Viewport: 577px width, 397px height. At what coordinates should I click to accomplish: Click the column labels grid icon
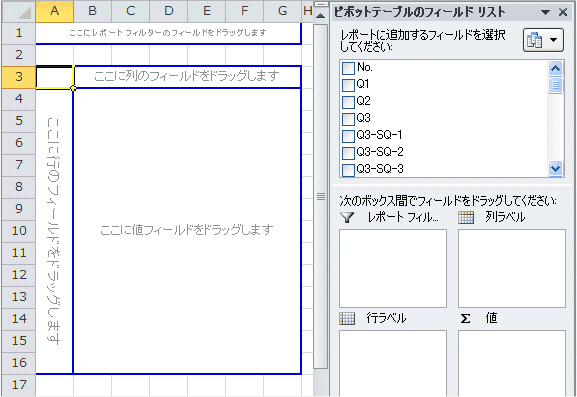coord(466,217)
